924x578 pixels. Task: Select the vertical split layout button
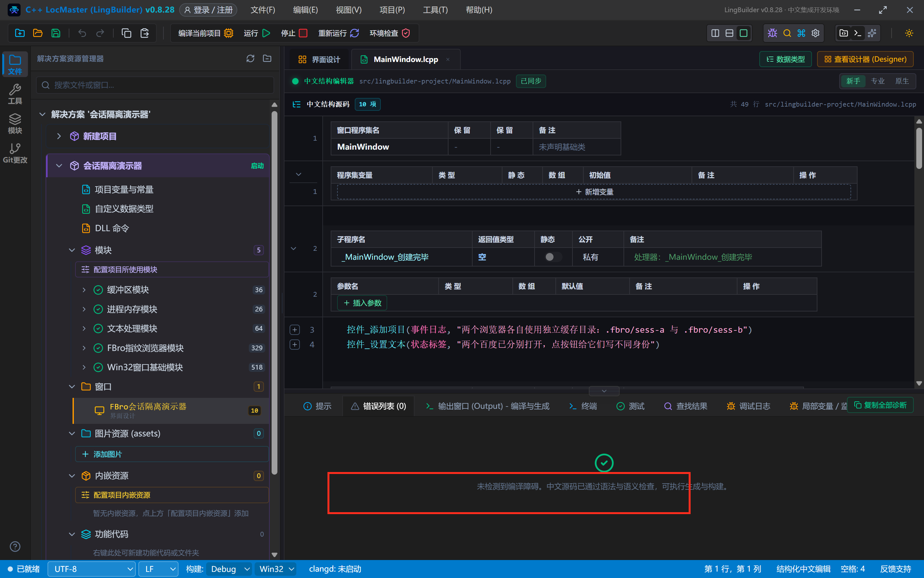pyautogui.click(x=715, y=33)
